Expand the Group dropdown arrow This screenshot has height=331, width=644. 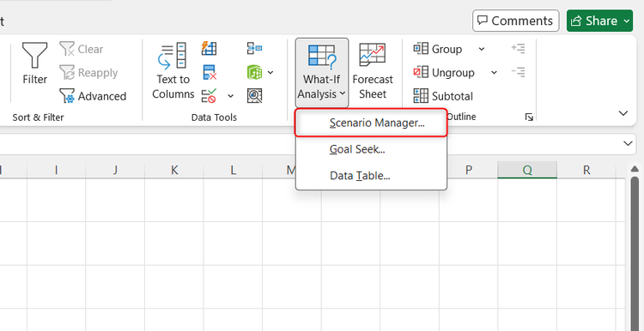(x=482, y=49)
